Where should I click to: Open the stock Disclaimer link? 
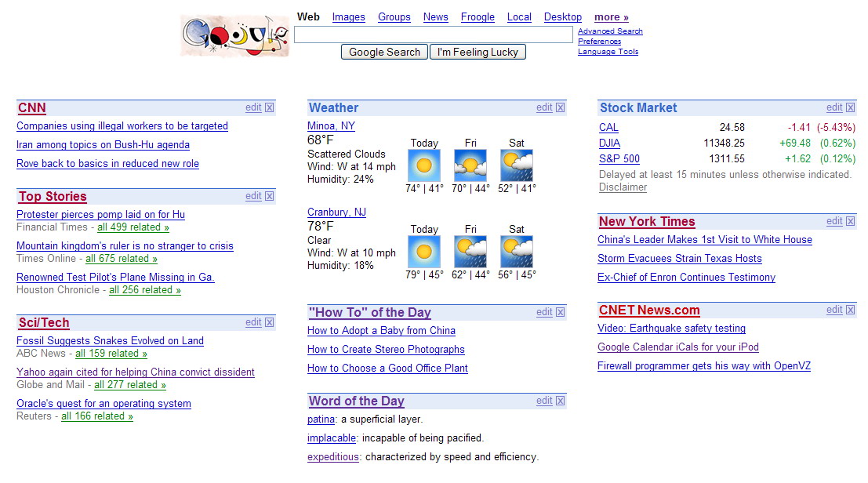pos(623,187)
